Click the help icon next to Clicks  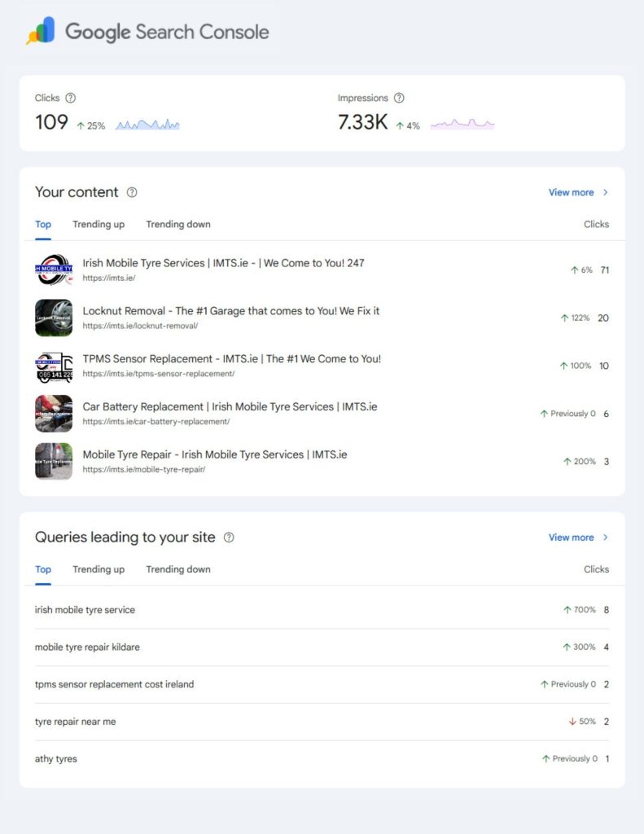click(70, 98)
